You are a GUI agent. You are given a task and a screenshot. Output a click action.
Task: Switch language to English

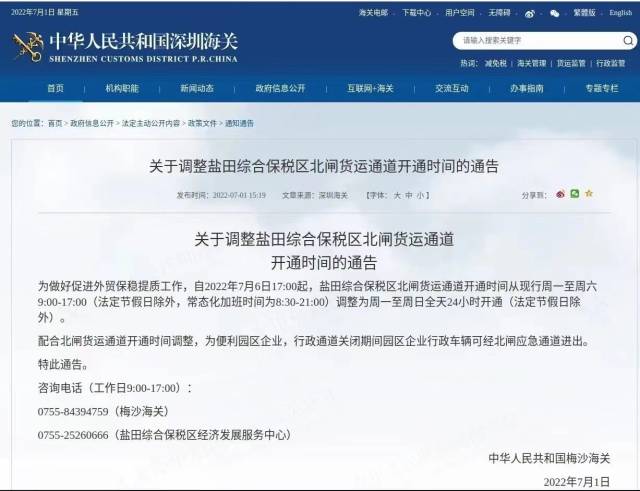coord(615,13)
